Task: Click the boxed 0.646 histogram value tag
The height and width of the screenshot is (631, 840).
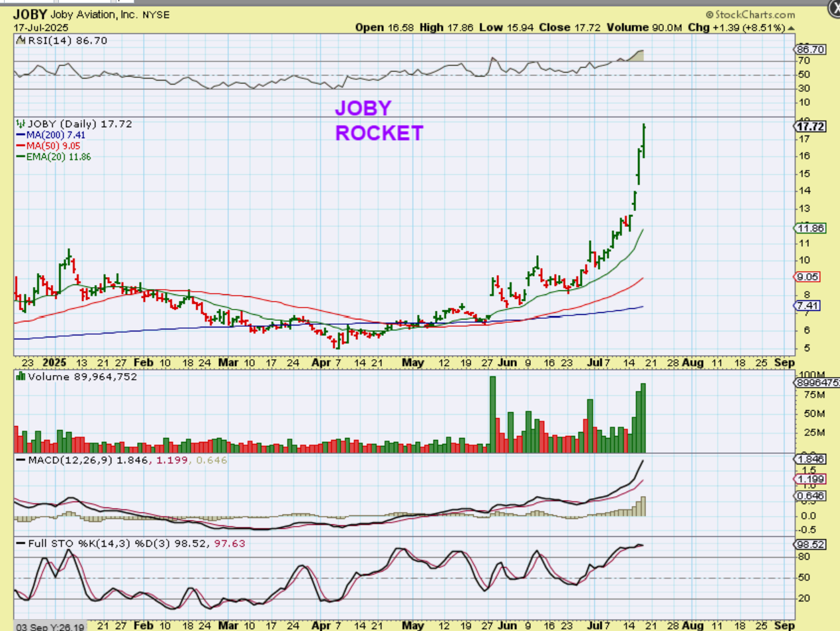Action: pos(810,495)
